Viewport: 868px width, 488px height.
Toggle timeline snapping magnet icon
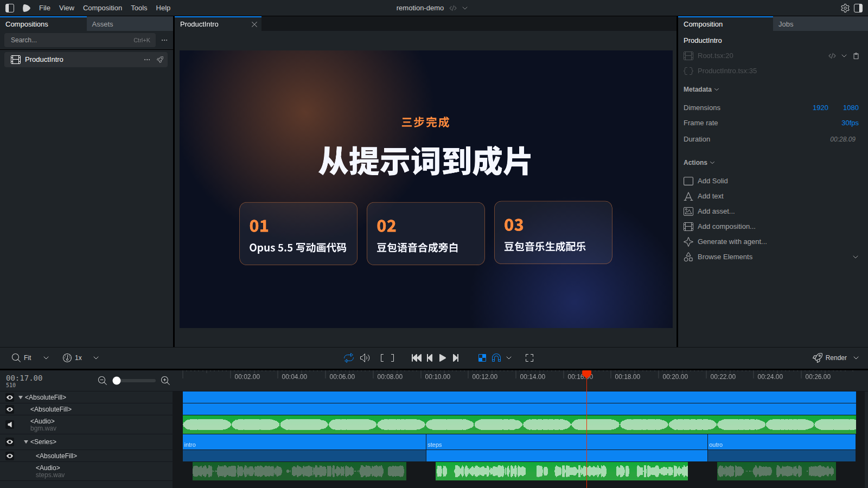coord(496,358)
